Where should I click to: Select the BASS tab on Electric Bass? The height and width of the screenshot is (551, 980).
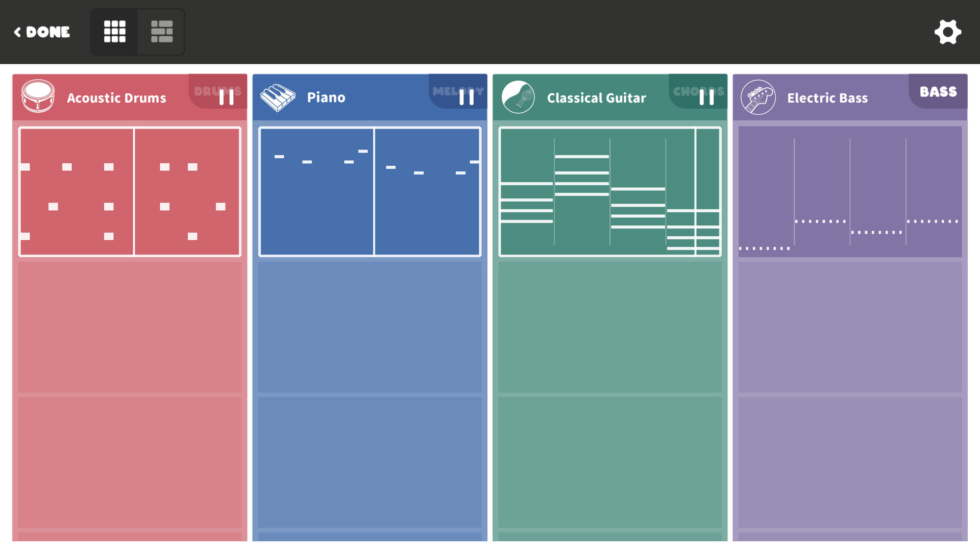[938, 91]
